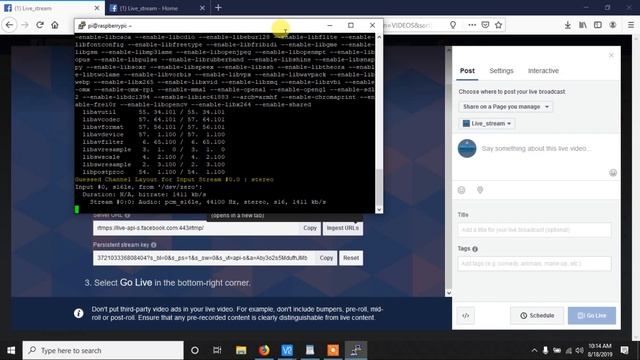The width and height of the screenshot is (640, 360).
Task: Click the Go Live button
Action: 592,316
